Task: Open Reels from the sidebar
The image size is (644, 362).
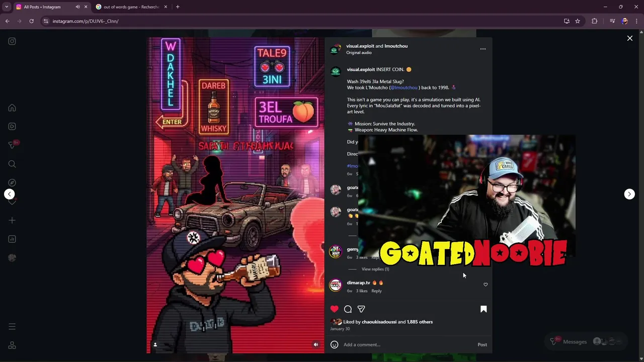Action: [x=12, y=126]
